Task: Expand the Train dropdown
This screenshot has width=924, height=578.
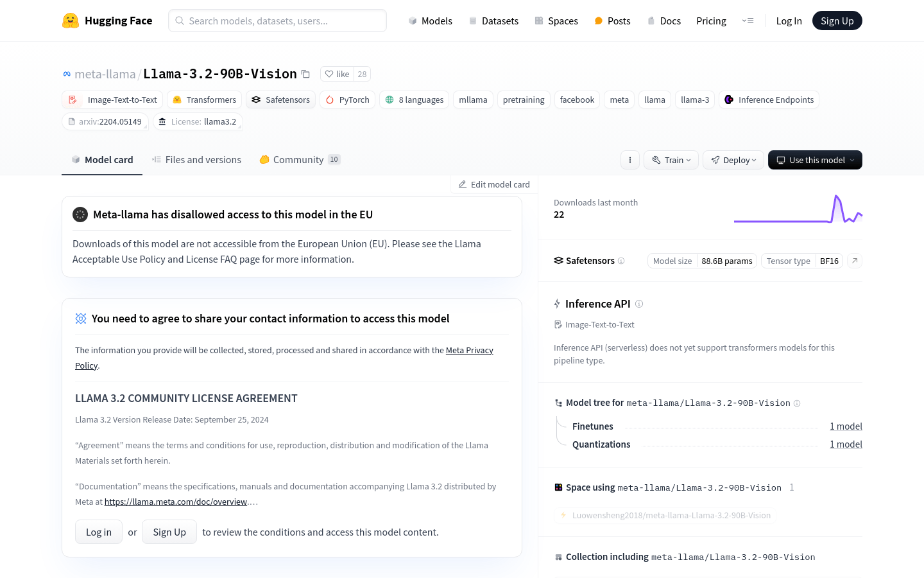Action: [x=671, y=160]
